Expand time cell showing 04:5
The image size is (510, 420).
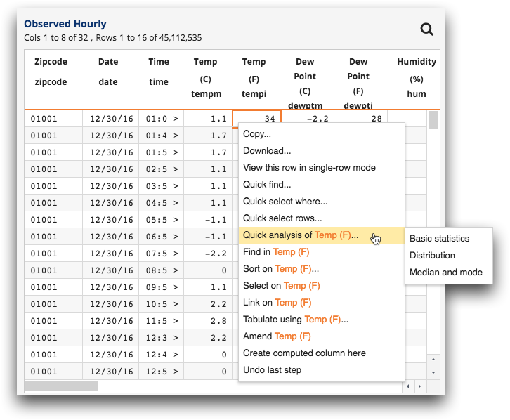click(176, 203)
